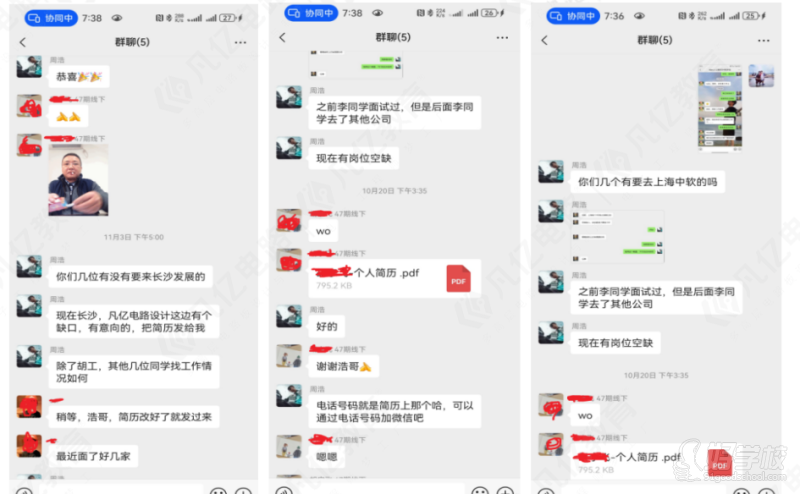The image size is (800, 494).
Task: Open more options dots in middle chat
Action: [502, 37]
